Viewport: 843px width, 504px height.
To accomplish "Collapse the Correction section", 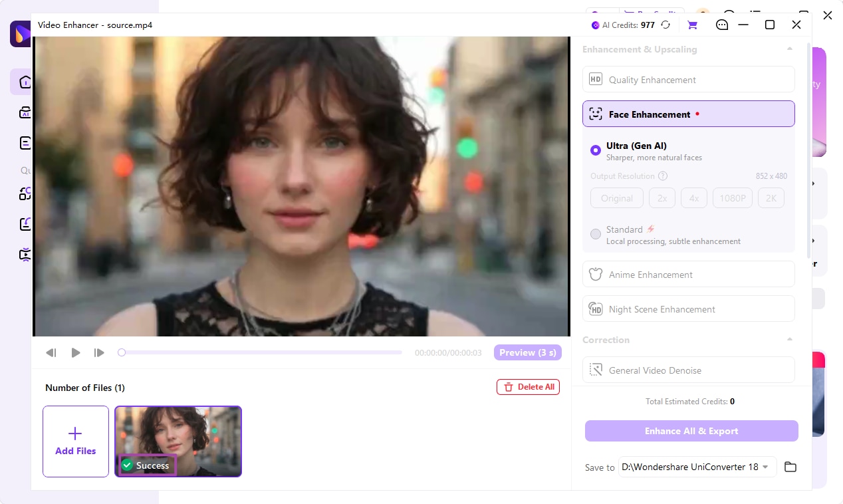I will 790,340.
